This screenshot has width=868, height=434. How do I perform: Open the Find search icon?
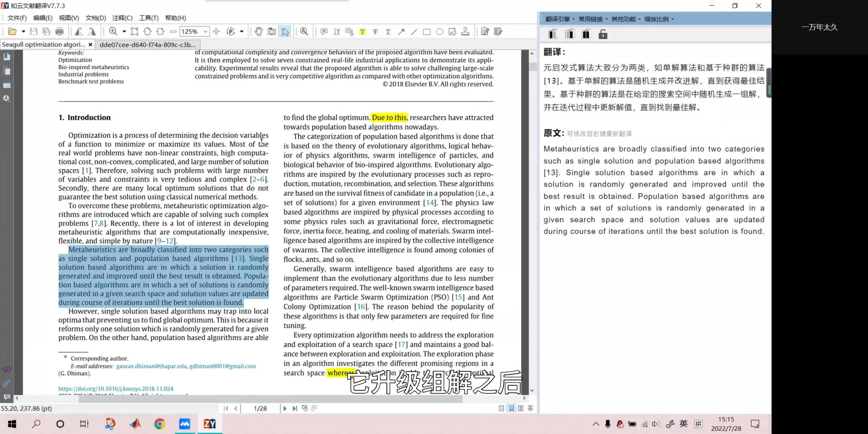tap(304, 32)
